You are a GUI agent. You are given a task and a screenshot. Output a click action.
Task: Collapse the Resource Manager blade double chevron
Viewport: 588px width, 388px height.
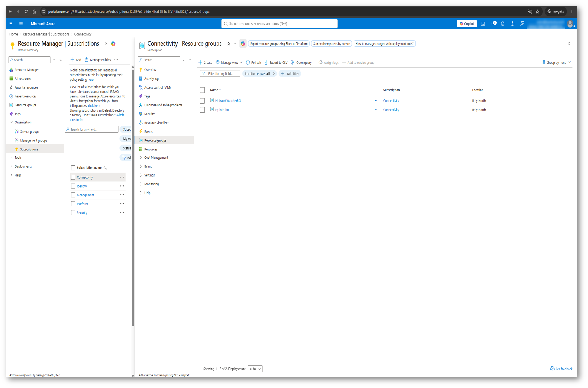click(106, 43)
